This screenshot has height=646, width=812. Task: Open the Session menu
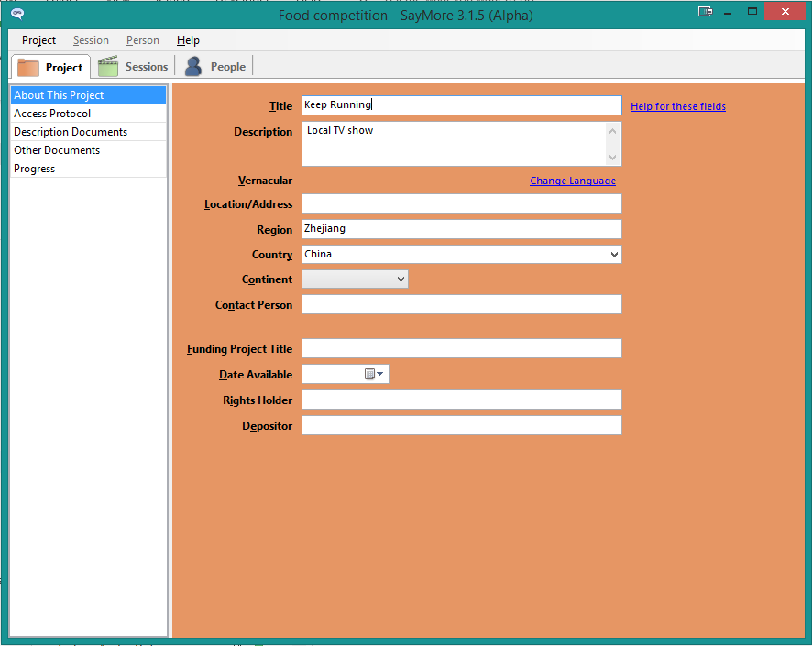point(91,40)
